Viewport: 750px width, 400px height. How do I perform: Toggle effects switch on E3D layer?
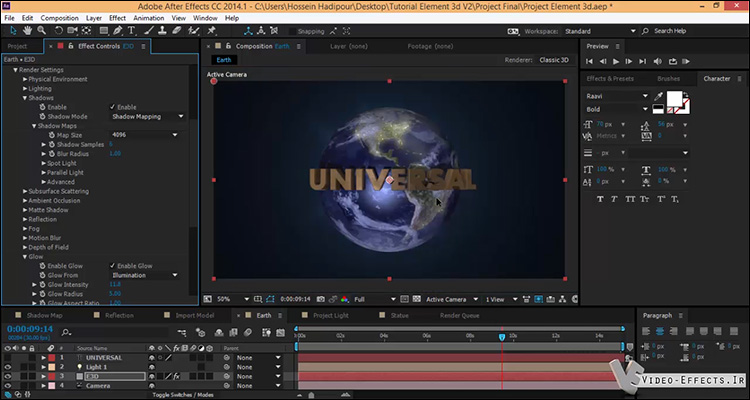pos(176,377)
